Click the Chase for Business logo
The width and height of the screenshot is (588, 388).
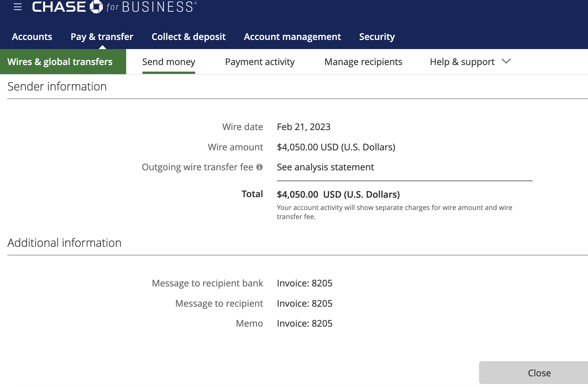click(114, 7)
